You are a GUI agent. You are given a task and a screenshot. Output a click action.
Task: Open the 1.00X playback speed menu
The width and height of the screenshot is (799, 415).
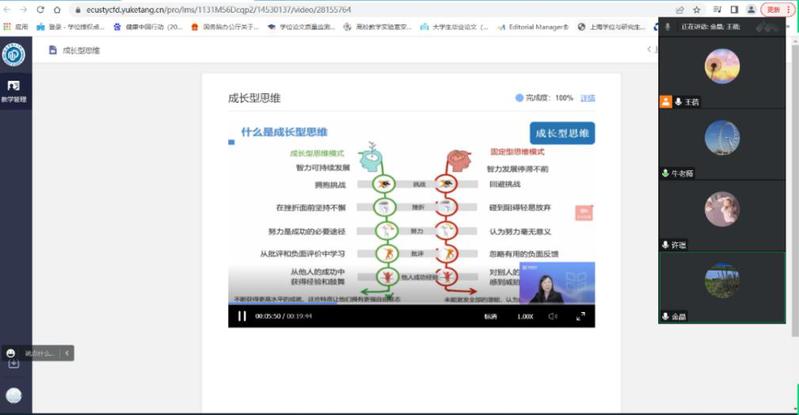525,316
